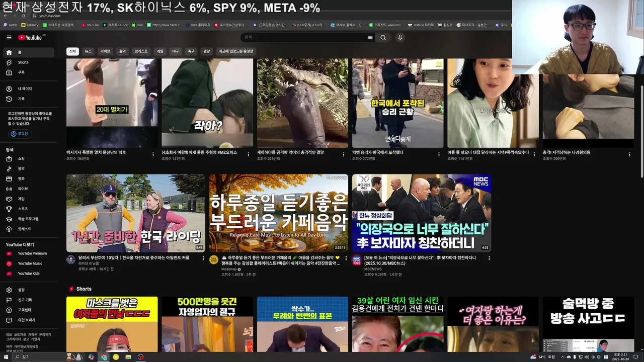The image size is (644, 362).
Task: Select the 뉴스 filter chip
Action: click(88, 51)
